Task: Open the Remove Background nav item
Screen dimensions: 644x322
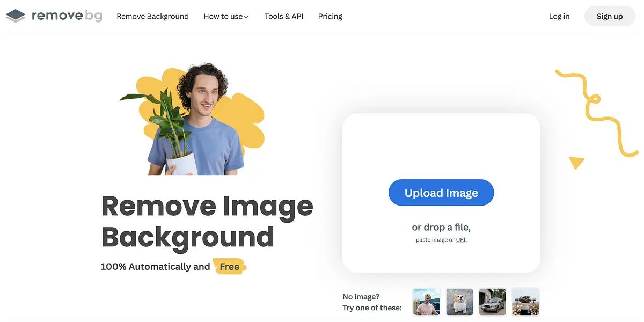Action: [x=152, y=16]
